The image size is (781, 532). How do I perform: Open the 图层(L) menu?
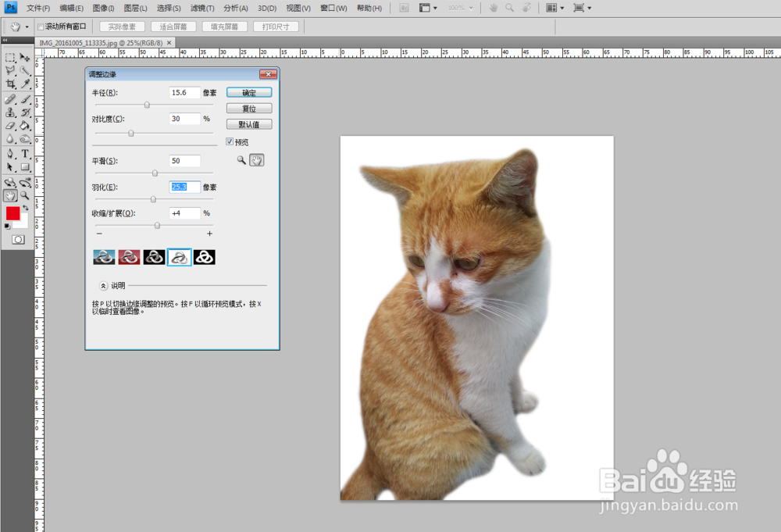pyautogui.click(x=135, y=8)
